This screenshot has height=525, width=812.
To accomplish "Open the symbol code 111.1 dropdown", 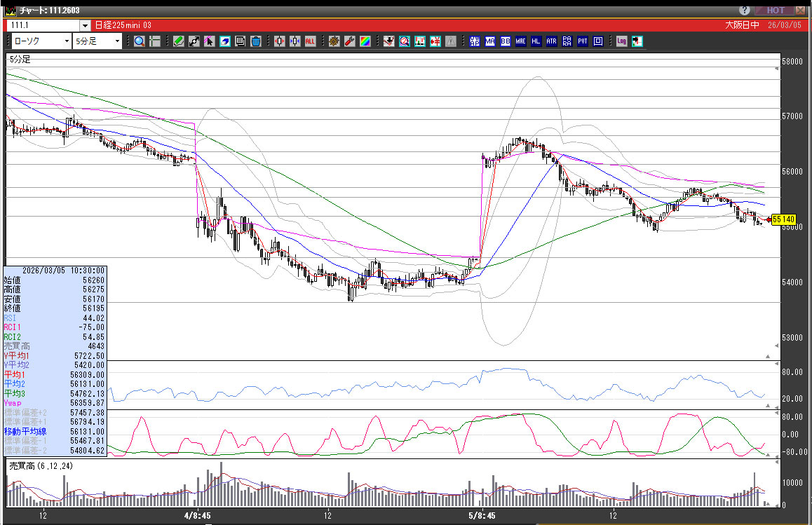I will pyautogui.click(x=84, y=25).
